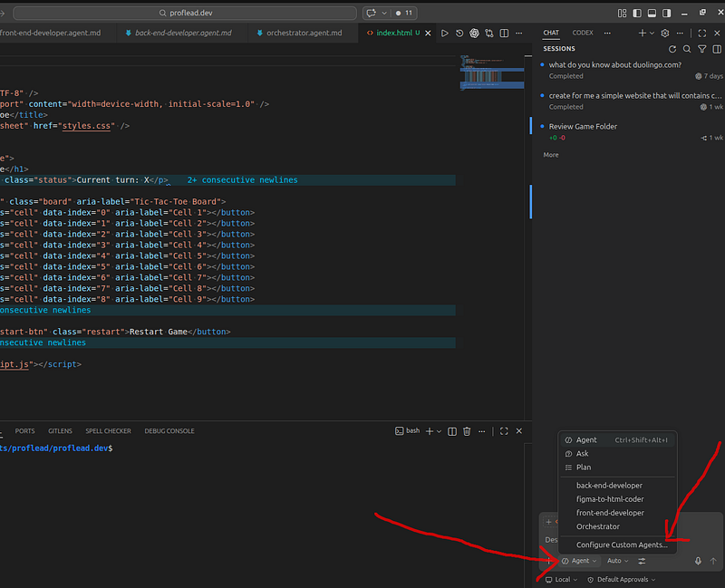Toggle sessions side-by-side layout icon
725x588 pixels.
pyautogui.click(x=717, y=49)
